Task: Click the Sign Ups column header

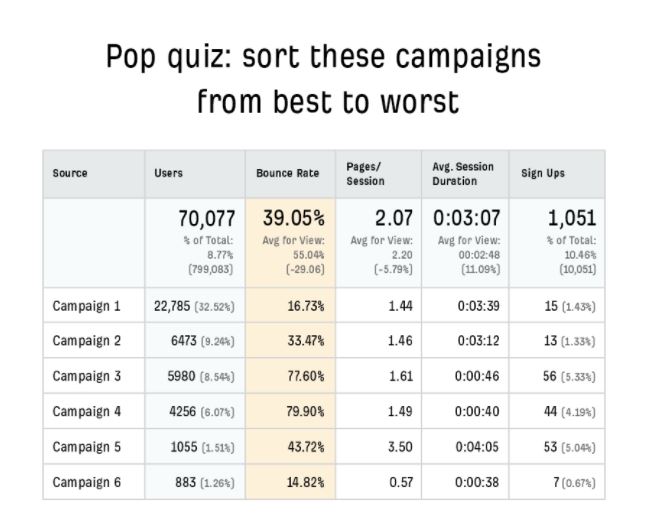Action: (543, 173)
